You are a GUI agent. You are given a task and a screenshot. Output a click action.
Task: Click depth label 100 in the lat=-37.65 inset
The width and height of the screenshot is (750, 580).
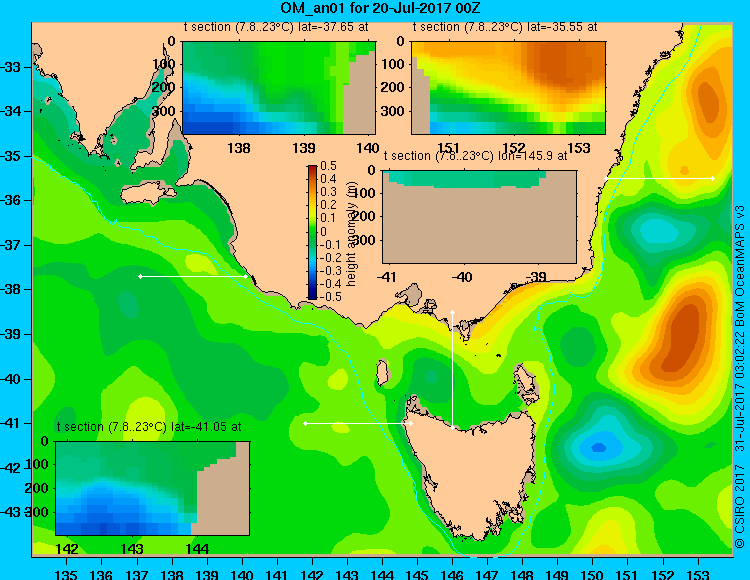[x=164, y=64]
